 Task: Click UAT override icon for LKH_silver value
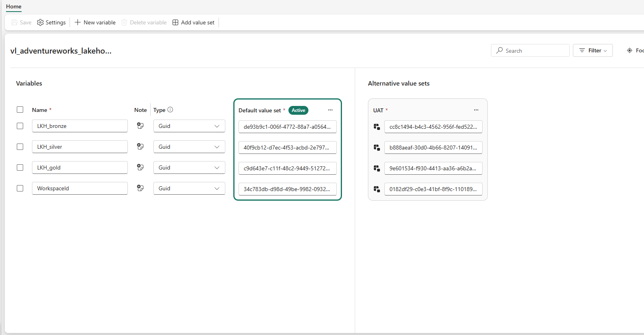pos(377,148)
